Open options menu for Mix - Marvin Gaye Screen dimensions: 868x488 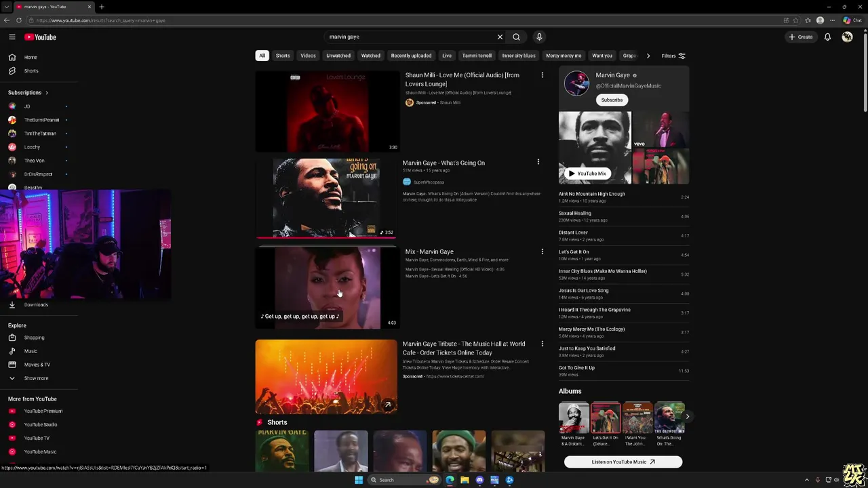[x=542, y=251]
